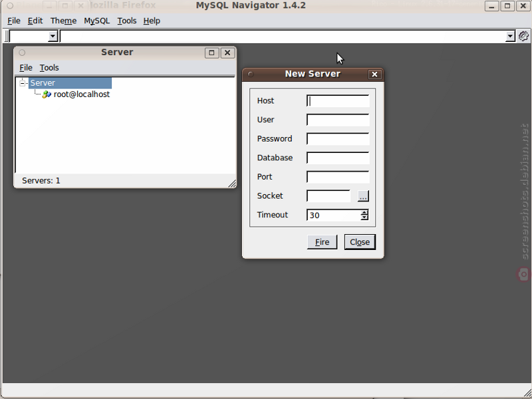Open the wide query history dropdown arrow
The image size is (532, 399).
click(510, 37)
